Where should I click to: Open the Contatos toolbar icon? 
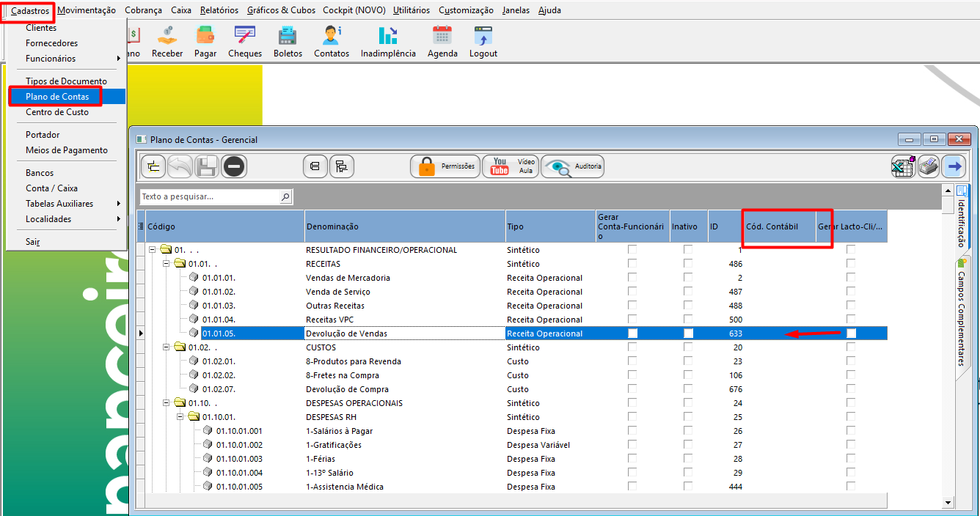(x=332, y=42)
